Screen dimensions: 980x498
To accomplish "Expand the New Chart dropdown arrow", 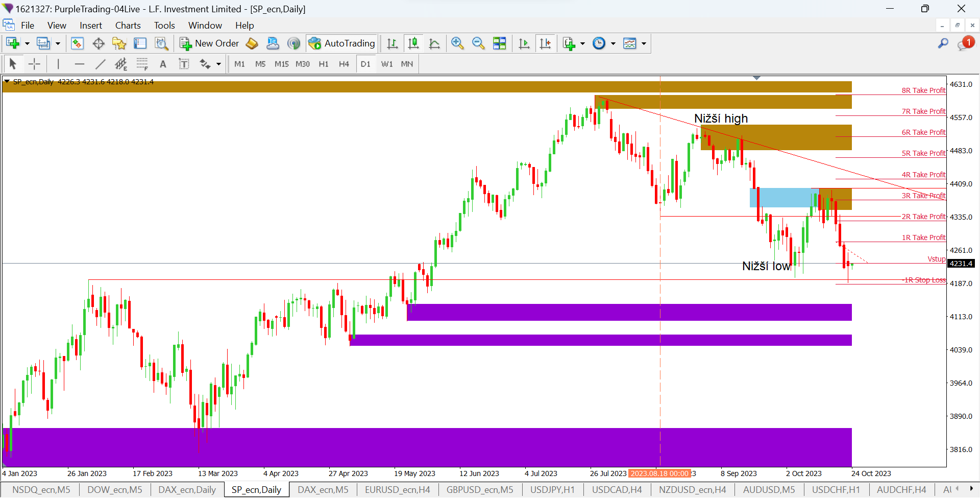I will (x=27, y=43).
